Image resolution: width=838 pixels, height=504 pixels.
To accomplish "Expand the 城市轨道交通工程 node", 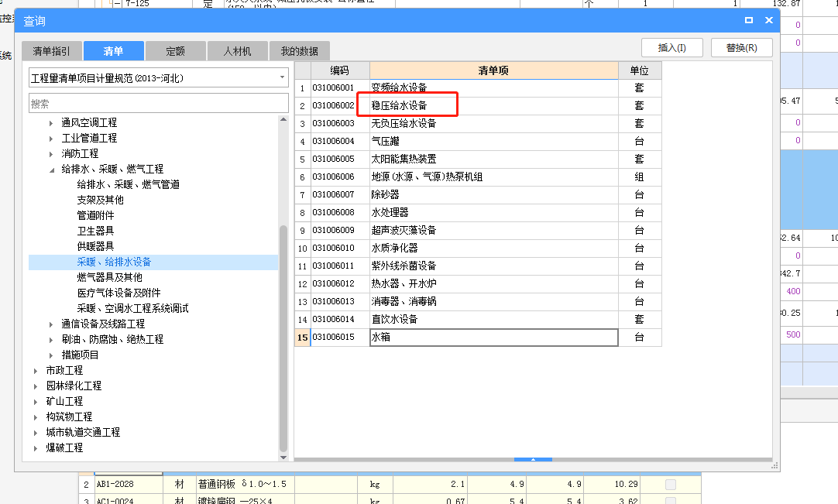I will [x=36, y=433].
